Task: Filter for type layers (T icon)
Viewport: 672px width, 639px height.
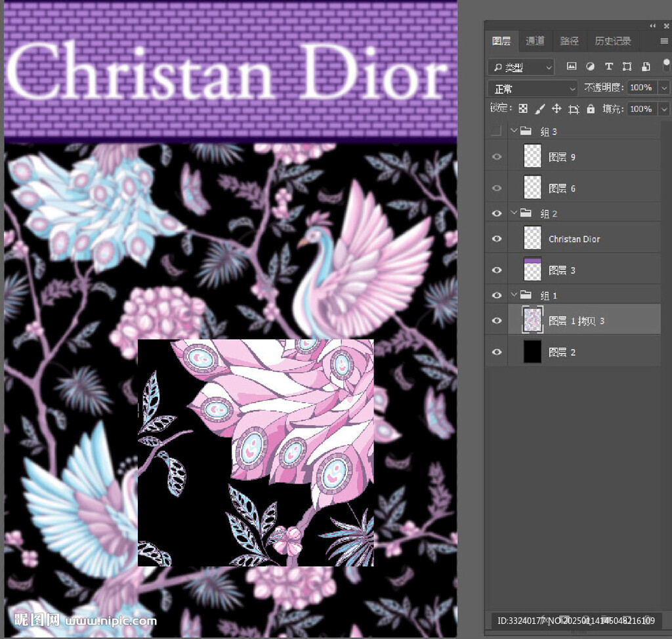Action: tap(608, 66)
